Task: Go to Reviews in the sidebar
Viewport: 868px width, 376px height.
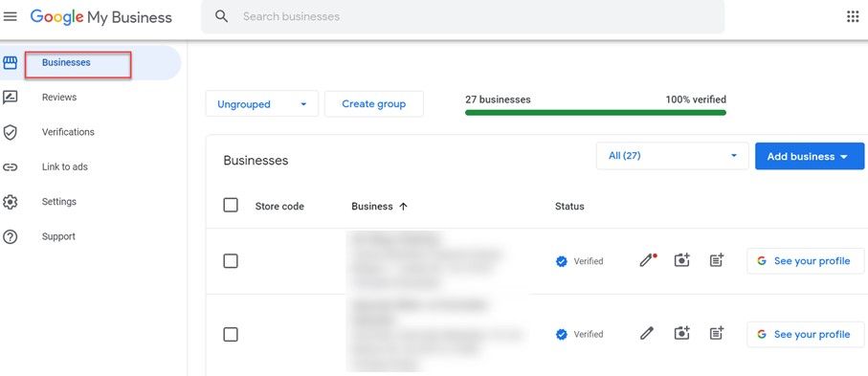Action: [59, 98]
